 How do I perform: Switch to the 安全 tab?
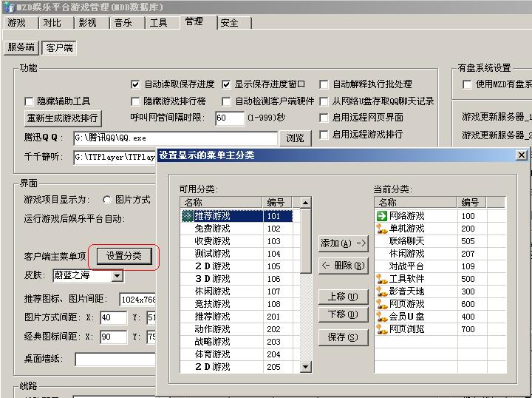(x=230, y=23)
